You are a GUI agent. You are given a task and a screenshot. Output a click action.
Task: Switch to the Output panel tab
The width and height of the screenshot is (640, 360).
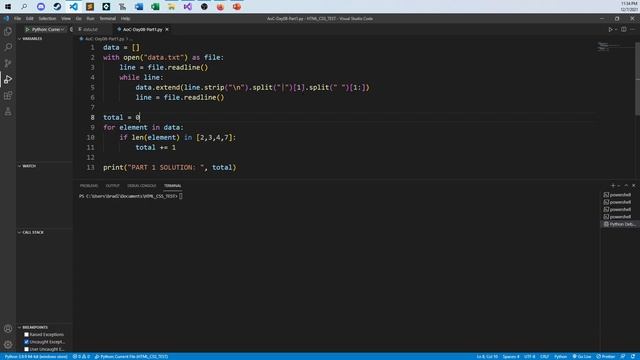tap(113, 186)
